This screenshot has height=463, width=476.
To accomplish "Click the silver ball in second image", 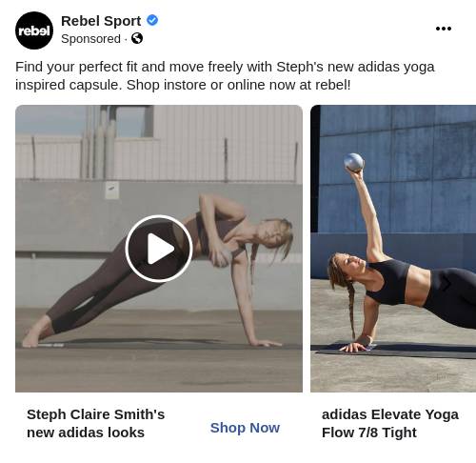I will [x=353, y=162].
